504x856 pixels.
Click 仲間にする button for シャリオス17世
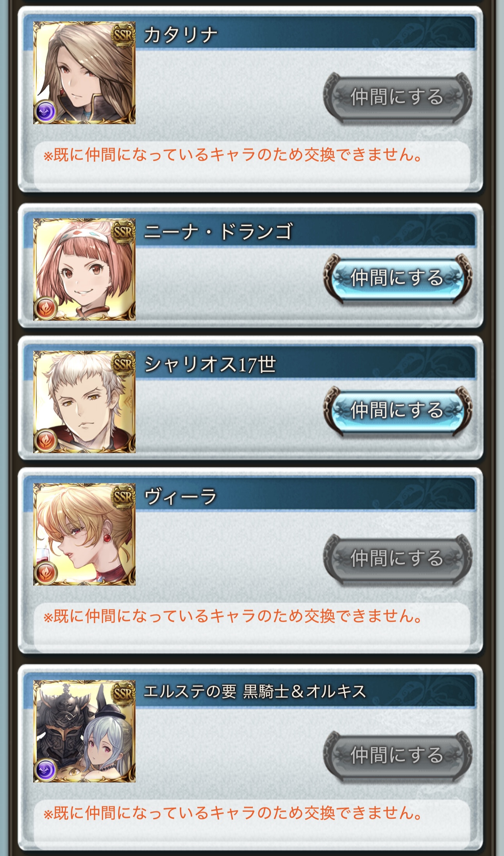click(398, 410)
